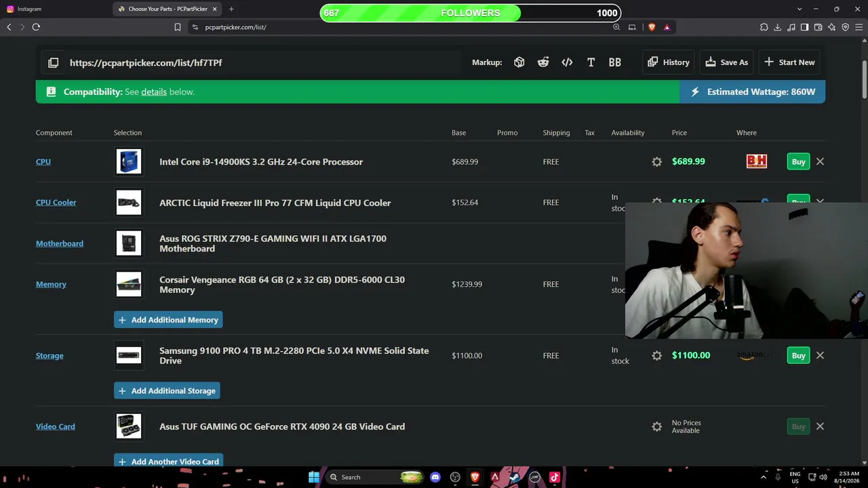Pick the plain text markup icon

point(591,62)
